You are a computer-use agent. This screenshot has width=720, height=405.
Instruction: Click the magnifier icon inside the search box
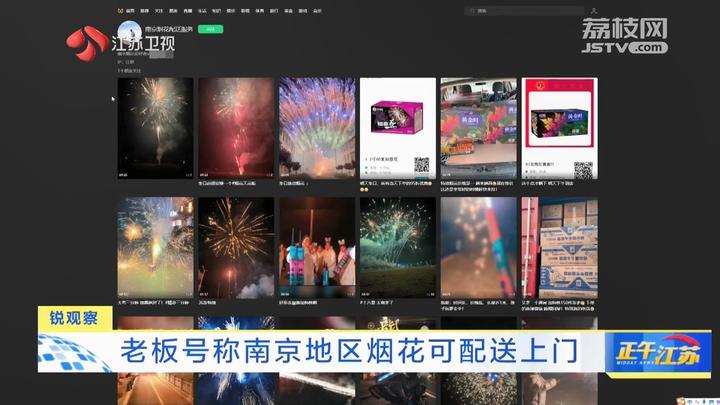471,10
